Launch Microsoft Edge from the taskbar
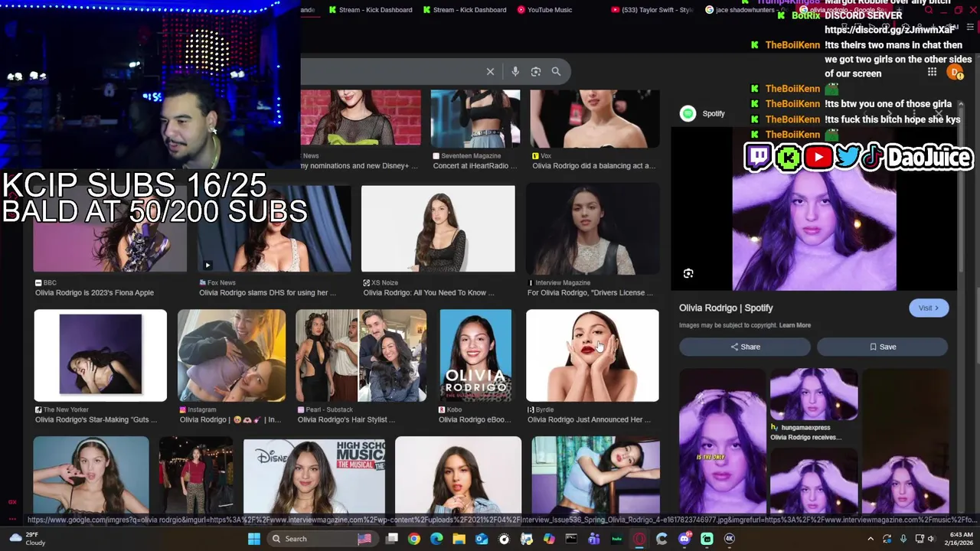 pos(436,539)
